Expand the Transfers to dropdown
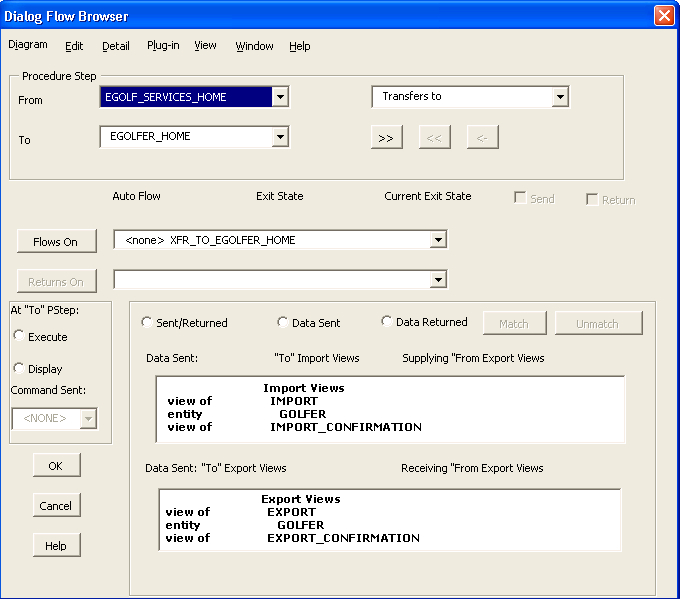Screen dimensions: 680x599 point(560,97)
